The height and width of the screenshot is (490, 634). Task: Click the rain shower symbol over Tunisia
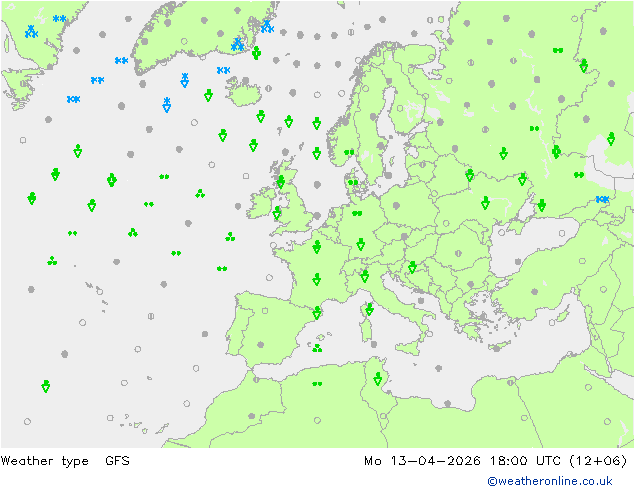(378, 379)
